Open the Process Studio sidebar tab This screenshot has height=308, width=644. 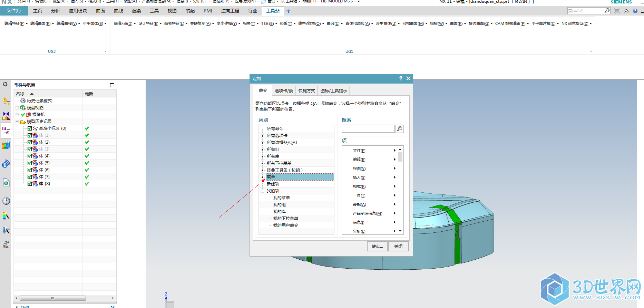click(6, 230)
